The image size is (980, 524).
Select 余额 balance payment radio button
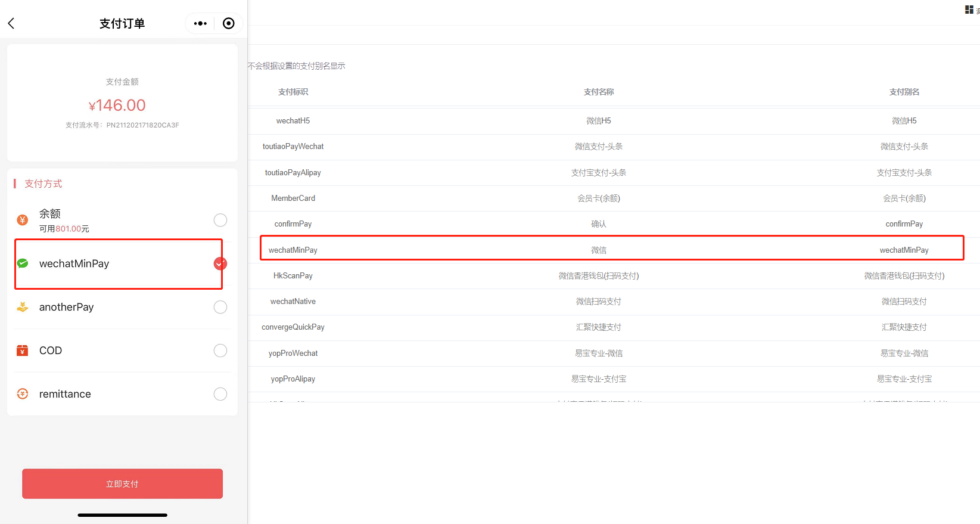click(x=220, y=220)
